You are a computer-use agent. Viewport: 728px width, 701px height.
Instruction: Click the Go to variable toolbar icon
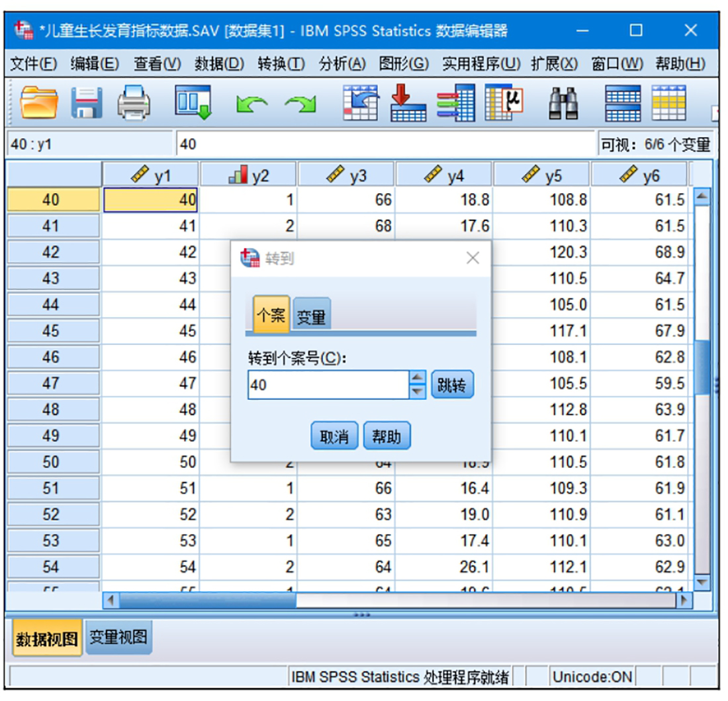tap(408, 105)
